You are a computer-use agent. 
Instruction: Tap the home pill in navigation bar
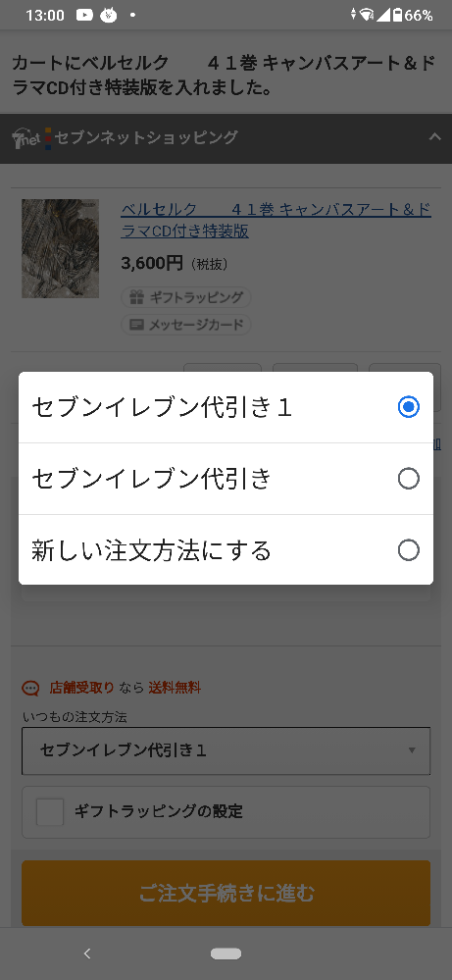[226, 954]
